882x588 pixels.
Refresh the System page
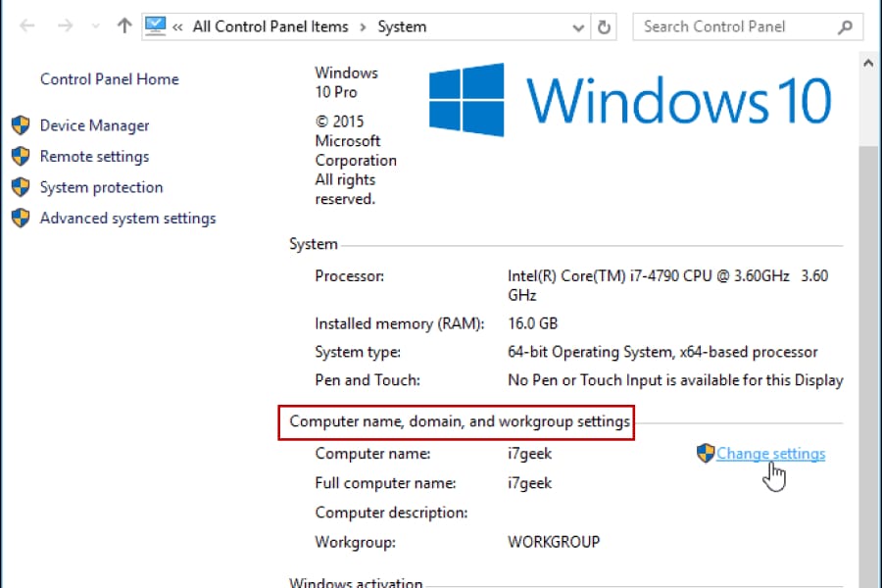(604, 27)
